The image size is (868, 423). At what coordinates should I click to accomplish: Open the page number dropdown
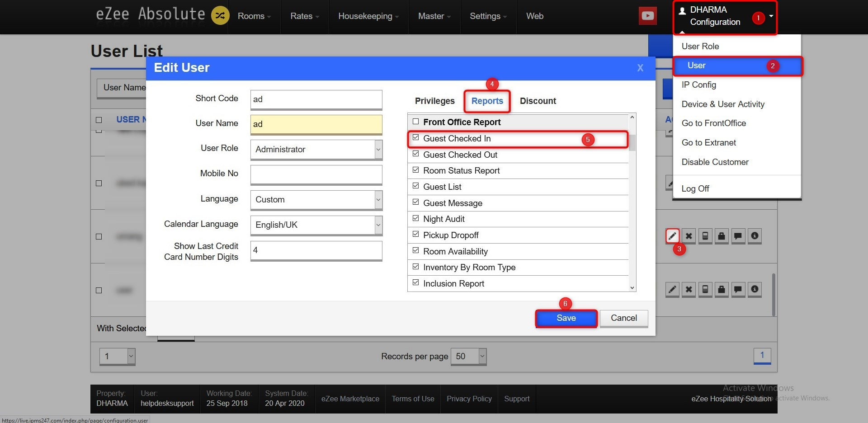pyautogui.click(x=117, y=356)
